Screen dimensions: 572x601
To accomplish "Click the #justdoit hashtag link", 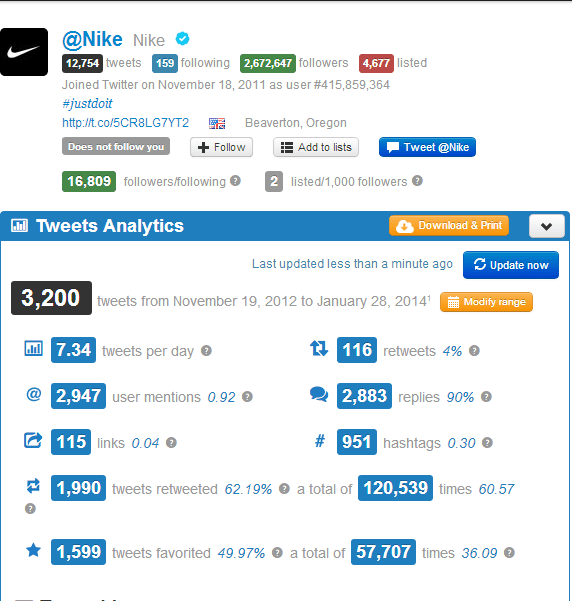I will [x=87, y=103].
